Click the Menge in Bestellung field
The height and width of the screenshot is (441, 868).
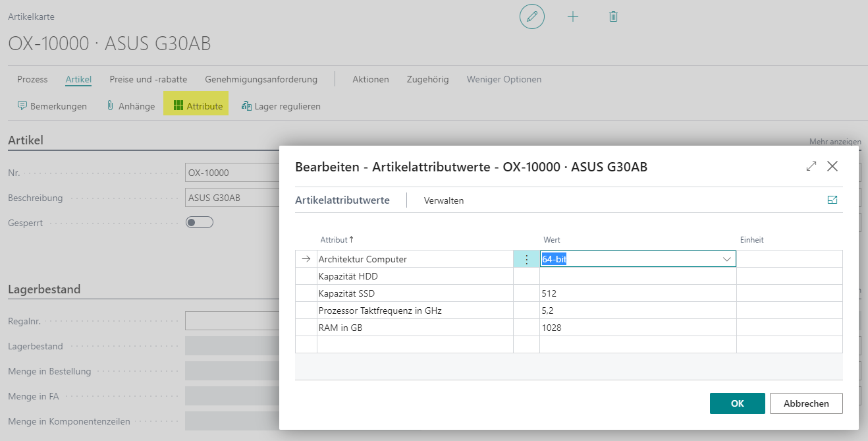(x=232, y=371)
